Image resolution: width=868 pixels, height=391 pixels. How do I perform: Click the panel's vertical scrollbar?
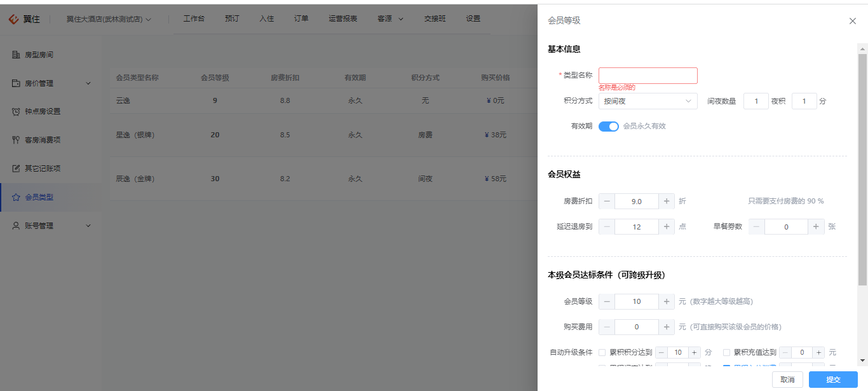coord(862,170)
